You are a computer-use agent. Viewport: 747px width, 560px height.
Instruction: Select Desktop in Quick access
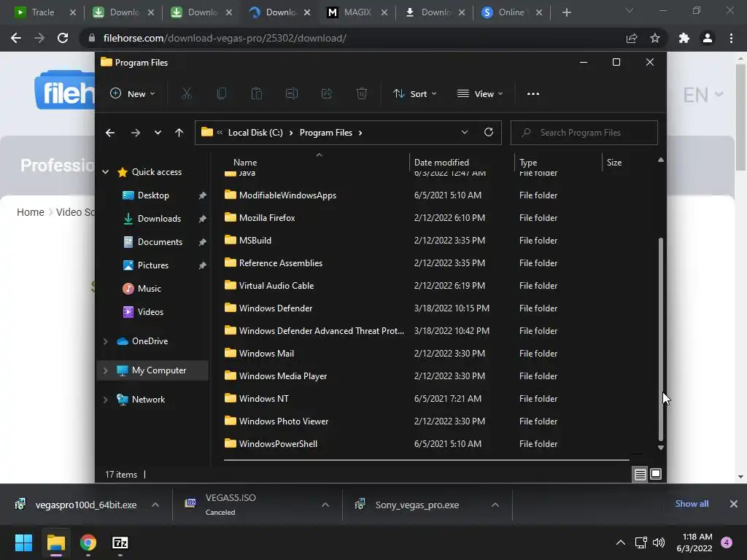pyautogui.click(x=153, y=195)
